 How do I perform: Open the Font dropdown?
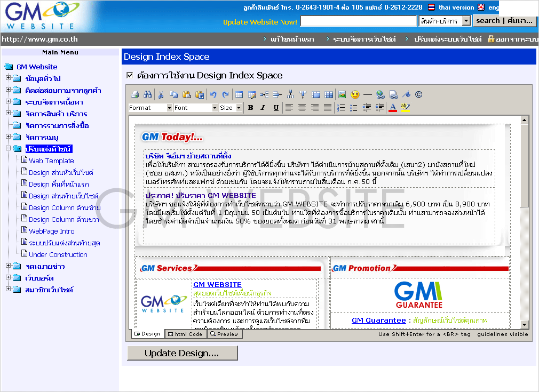196,108
